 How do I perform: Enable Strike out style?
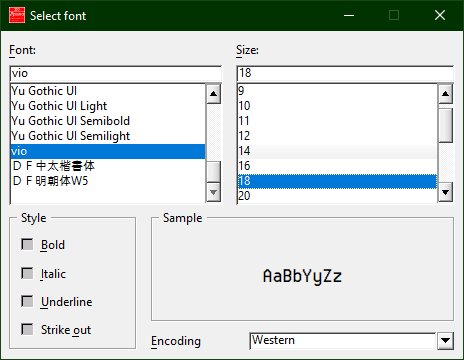27,329
